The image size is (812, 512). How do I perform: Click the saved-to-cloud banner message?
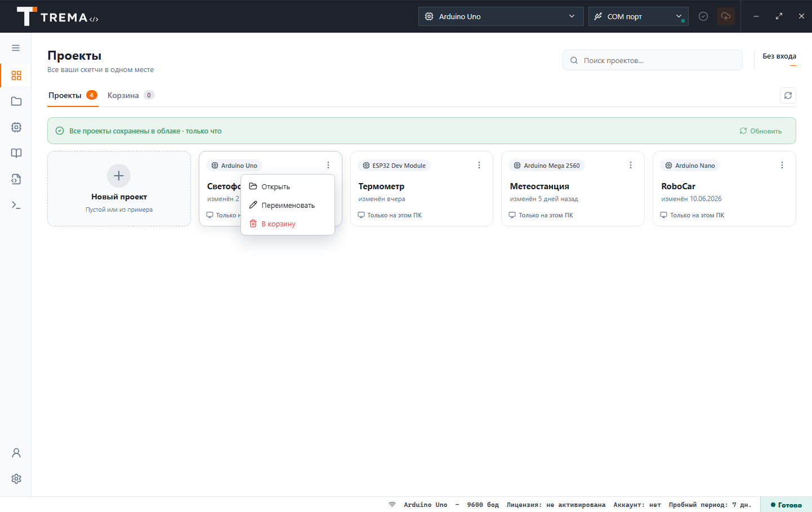[145, 131]
